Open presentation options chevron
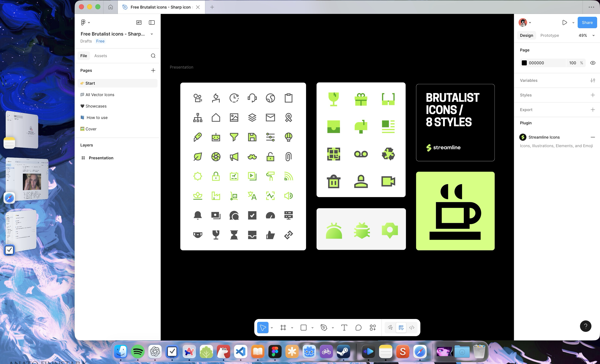The width and height of the screenshot is (600, 364). pos(573,23)
